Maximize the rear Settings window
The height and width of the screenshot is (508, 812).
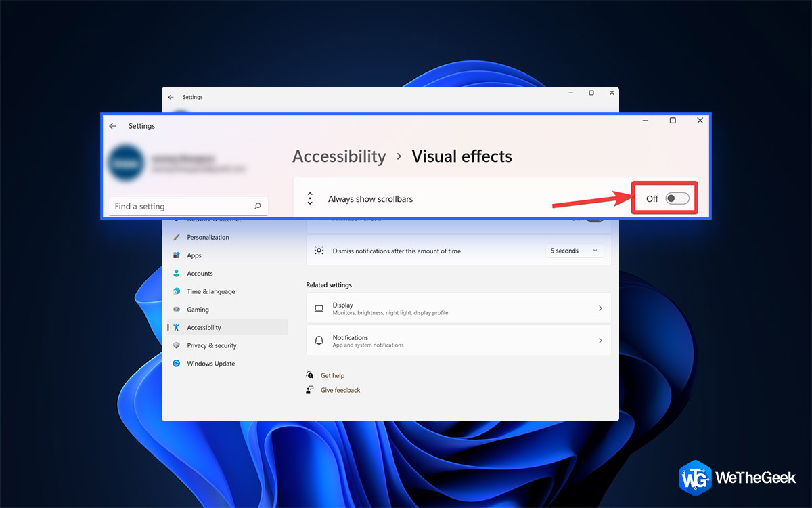[x=591, y=93]
